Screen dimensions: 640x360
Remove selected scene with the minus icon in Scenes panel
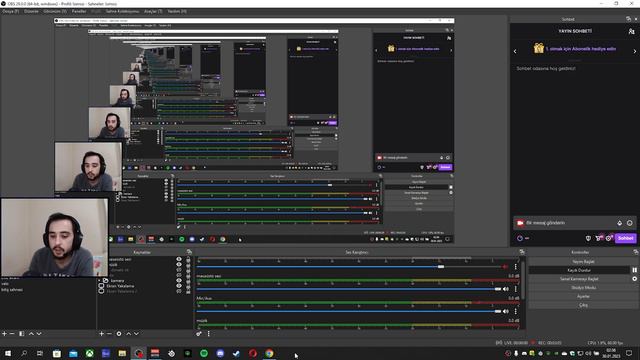[12, 333]
